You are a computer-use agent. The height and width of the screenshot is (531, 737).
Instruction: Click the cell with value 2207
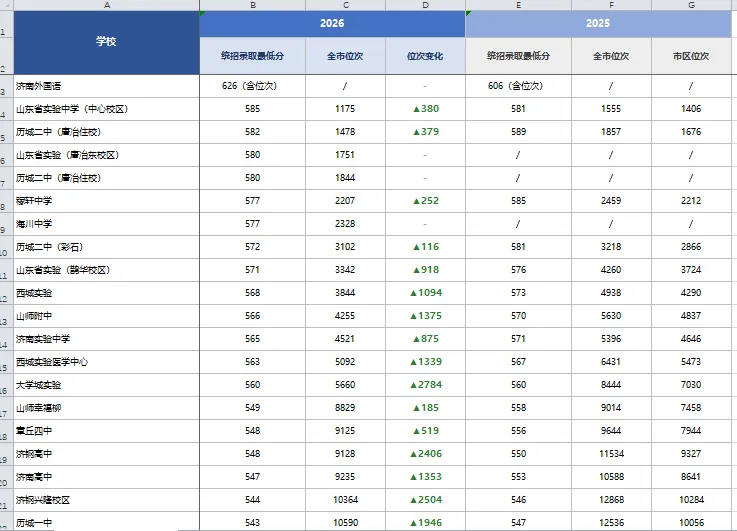[345, 201]
